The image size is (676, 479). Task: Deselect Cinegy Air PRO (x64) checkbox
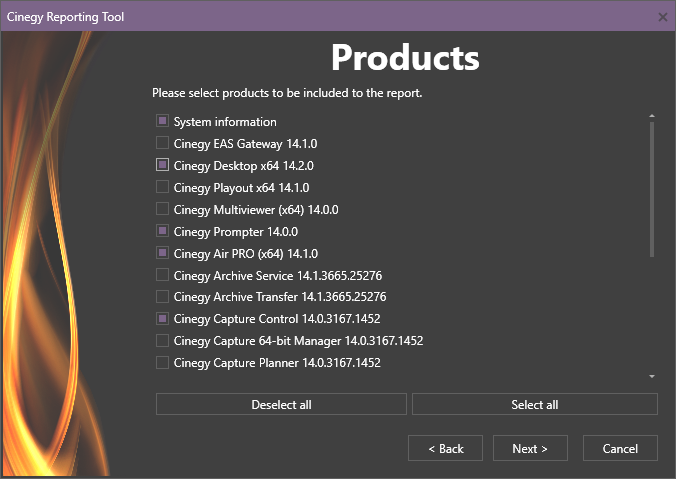coord(162,253)
